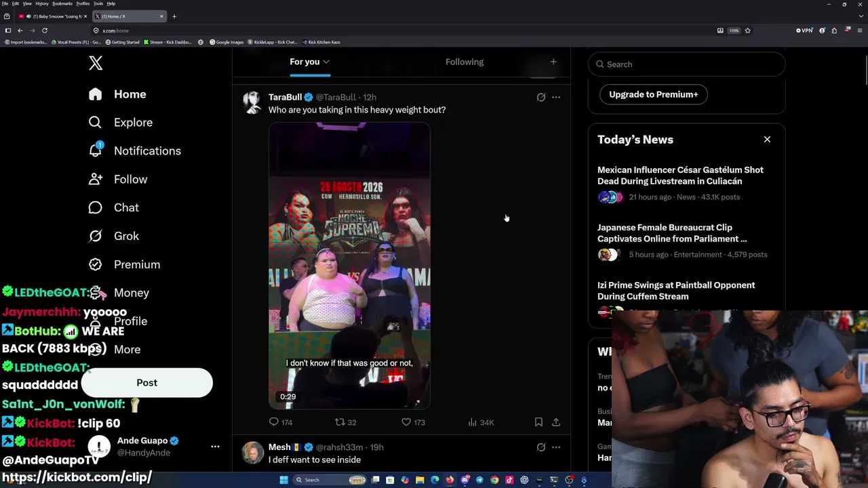Open the César Gastélum news story
The width and height of the screenshot is (868, 488).
tap(680, 176)
